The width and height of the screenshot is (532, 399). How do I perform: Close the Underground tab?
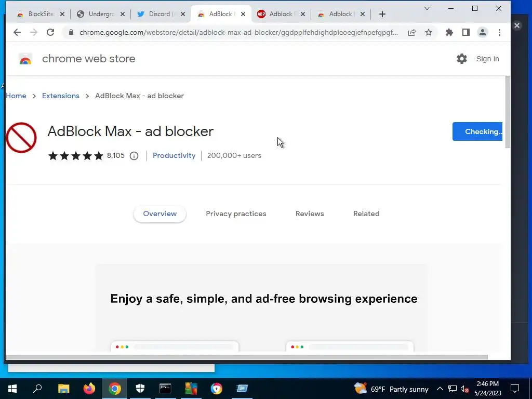(123, 14)
